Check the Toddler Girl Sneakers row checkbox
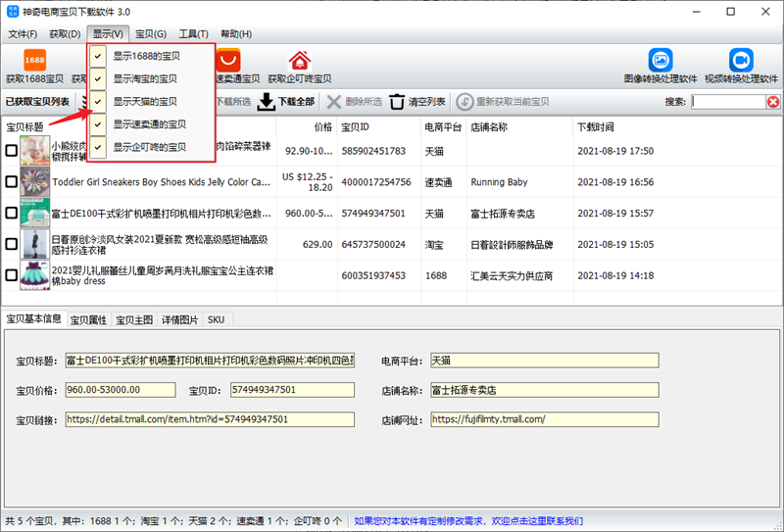 11,181
